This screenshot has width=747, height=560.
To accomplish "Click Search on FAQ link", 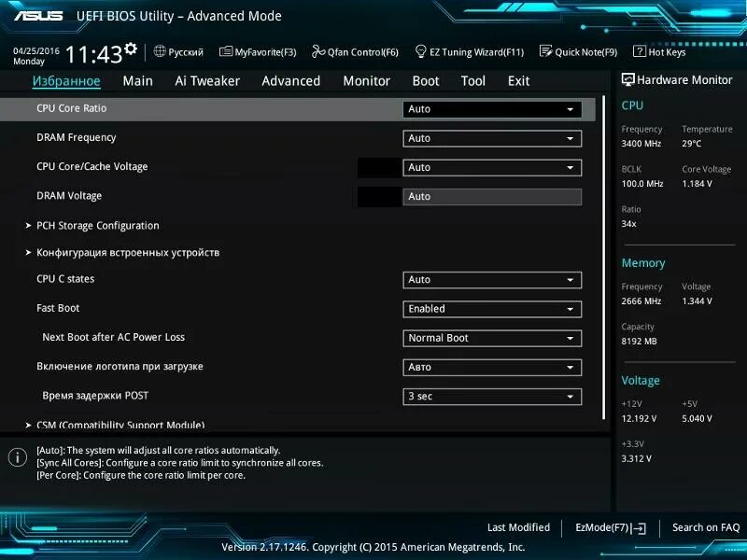I will [x=706, y=527].
